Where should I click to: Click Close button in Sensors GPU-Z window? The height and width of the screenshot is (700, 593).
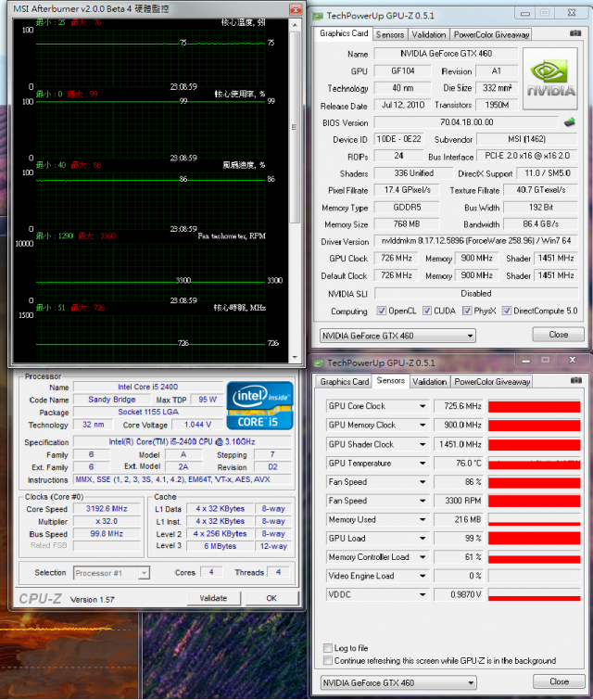559,681
